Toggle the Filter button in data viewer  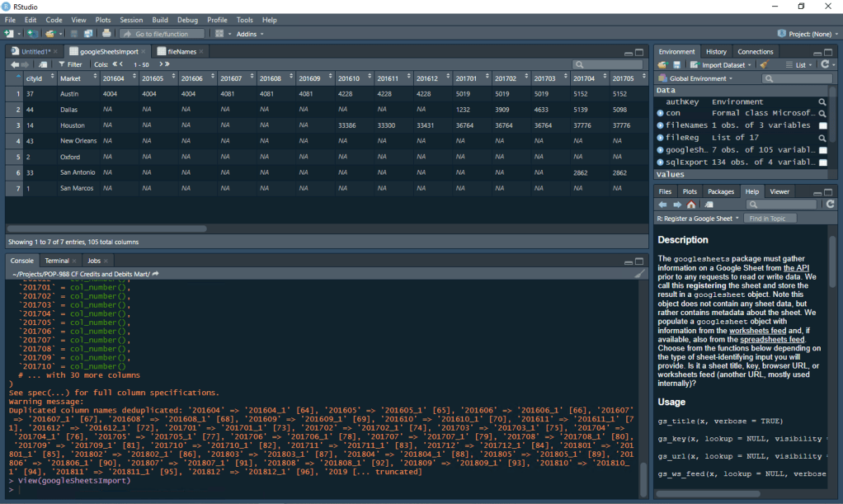pos(70,64)
